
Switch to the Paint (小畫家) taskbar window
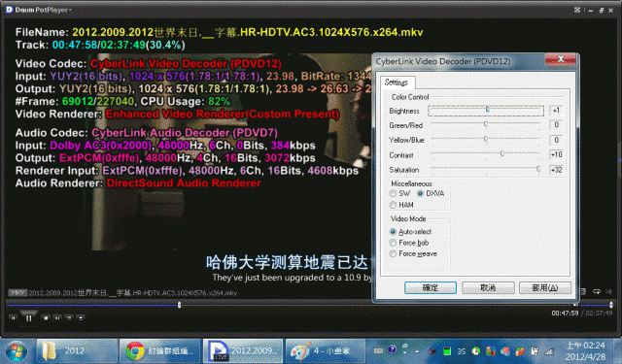click(326, 350)
